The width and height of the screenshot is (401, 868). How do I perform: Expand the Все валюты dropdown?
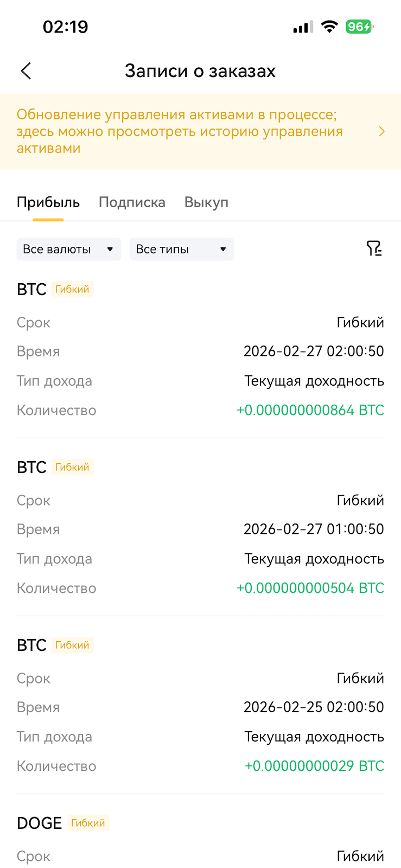pos(69,249)
